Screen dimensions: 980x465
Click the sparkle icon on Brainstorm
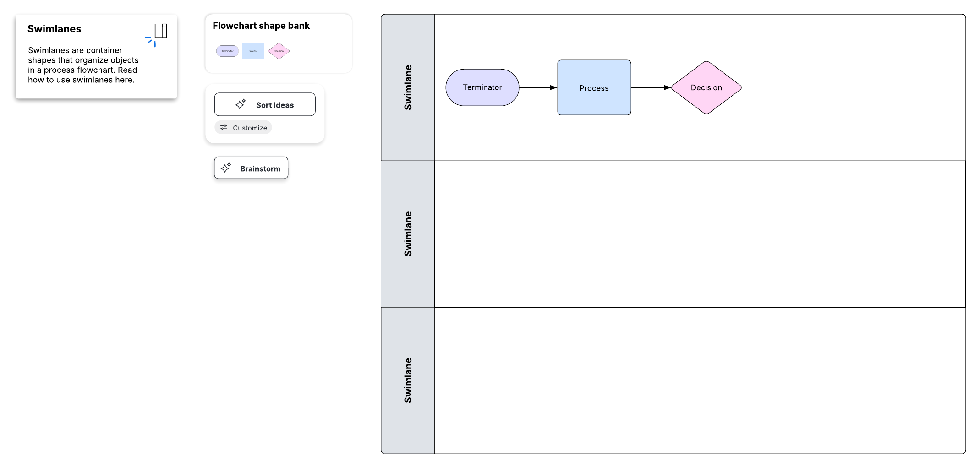click(226, 168)
